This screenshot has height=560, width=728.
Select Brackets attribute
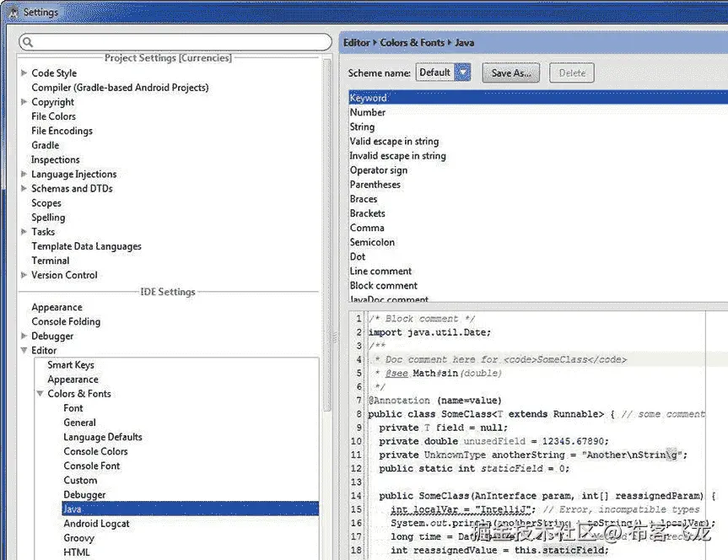(x=367, y=213)
